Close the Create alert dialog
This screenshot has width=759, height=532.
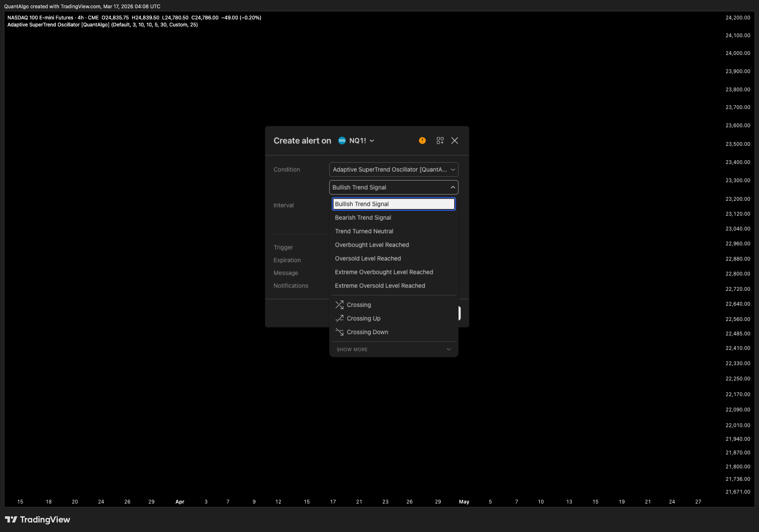[x=455, y=140]
